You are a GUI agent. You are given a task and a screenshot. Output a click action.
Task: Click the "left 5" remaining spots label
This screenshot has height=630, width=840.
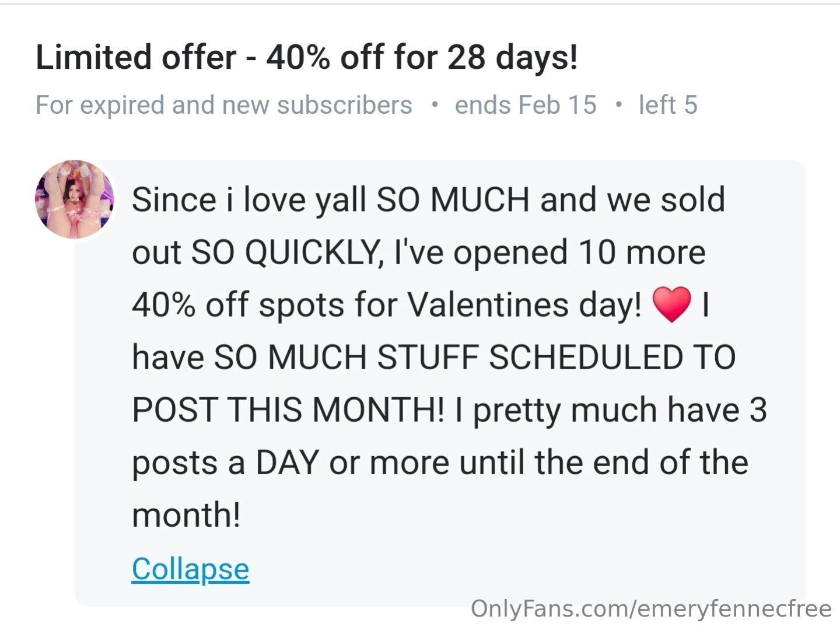(x=667, y=105)
